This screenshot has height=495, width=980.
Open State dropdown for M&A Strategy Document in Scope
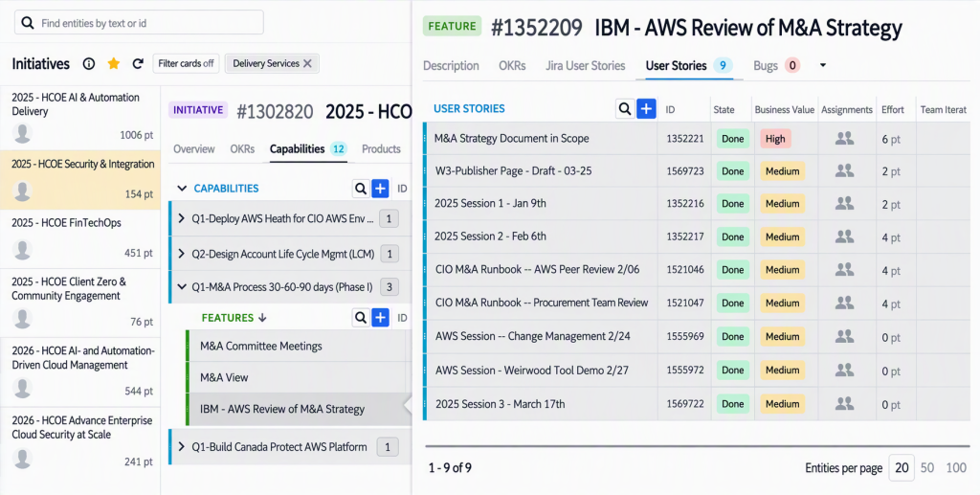[732, 139]
